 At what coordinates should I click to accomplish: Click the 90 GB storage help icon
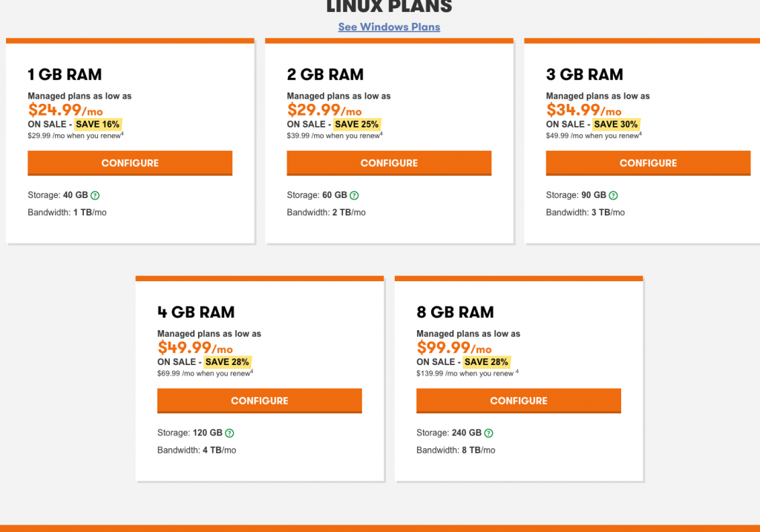[x=613, y=196]
